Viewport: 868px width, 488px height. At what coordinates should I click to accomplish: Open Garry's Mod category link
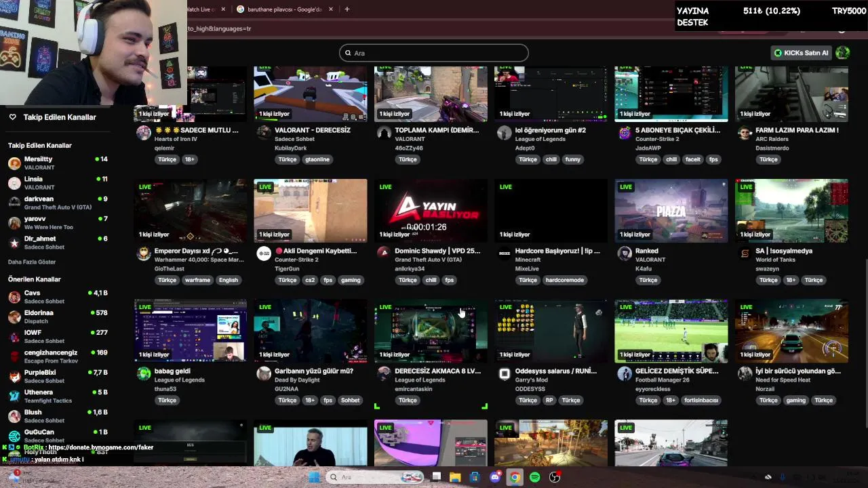click(x=531, y=380)
